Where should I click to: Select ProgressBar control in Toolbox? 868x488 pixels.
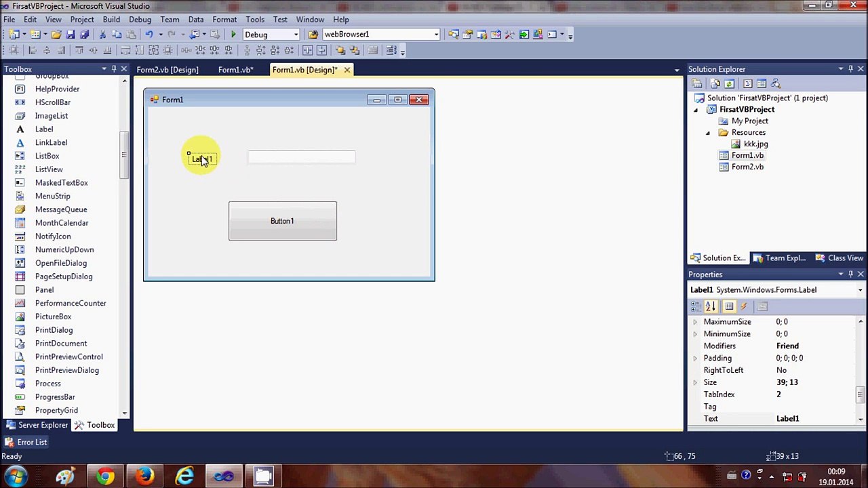click(55, 396)
